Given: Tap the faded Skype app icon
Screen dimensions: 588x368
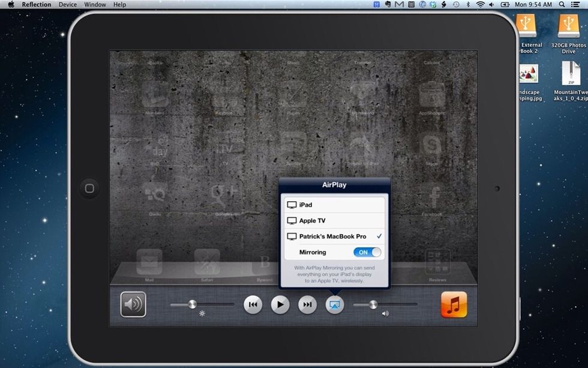Looking at the screenshot, I should [x=431, y=146].
